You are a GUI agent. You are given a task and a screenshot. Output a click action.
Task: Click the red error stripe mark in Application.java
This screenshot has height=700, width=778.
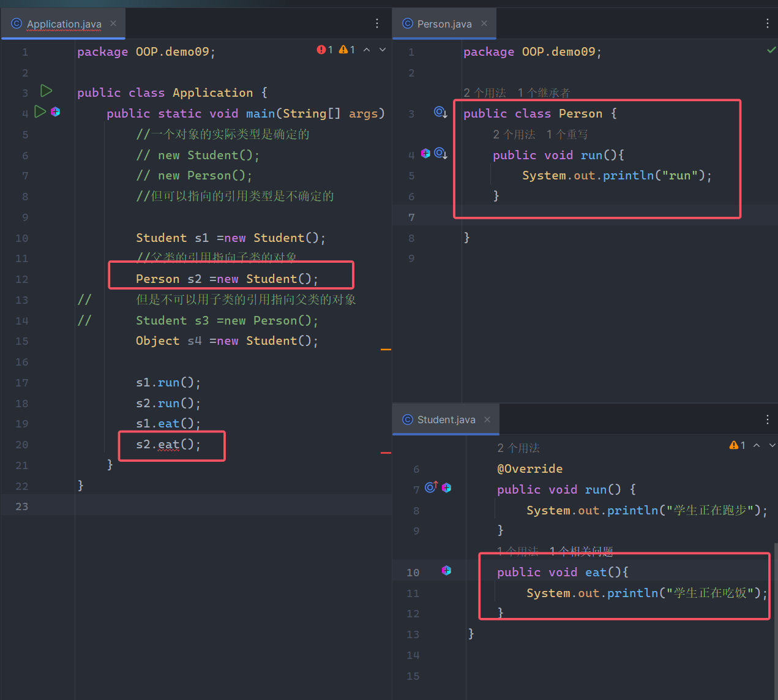(386, 453)
